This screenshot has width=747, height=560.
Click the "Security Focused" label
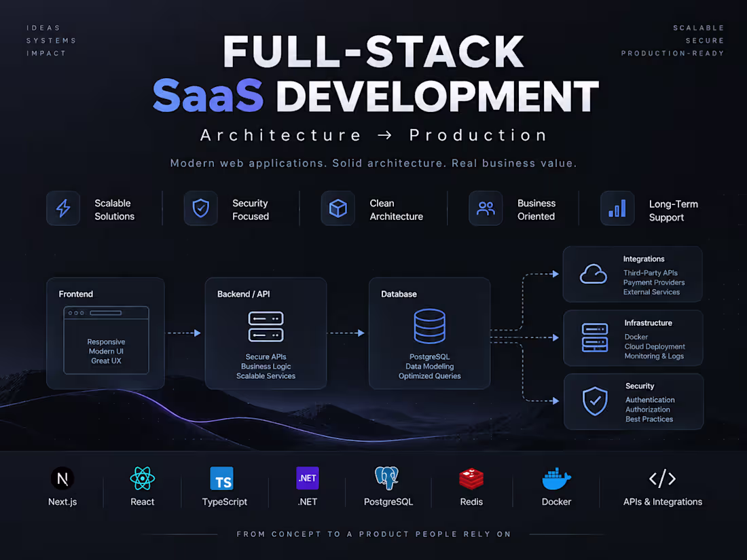[251, 210]
